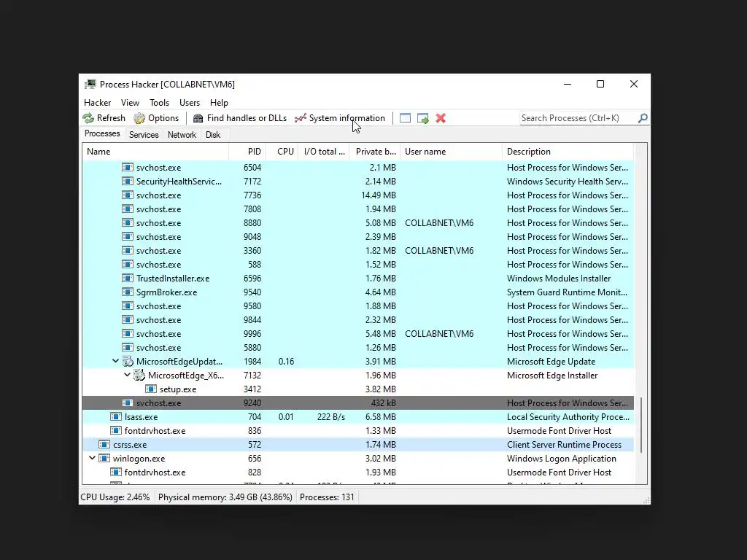The height and width of the screenshot is (560, 747).
Task: Open the Help menu
Action: click(219, 102)
